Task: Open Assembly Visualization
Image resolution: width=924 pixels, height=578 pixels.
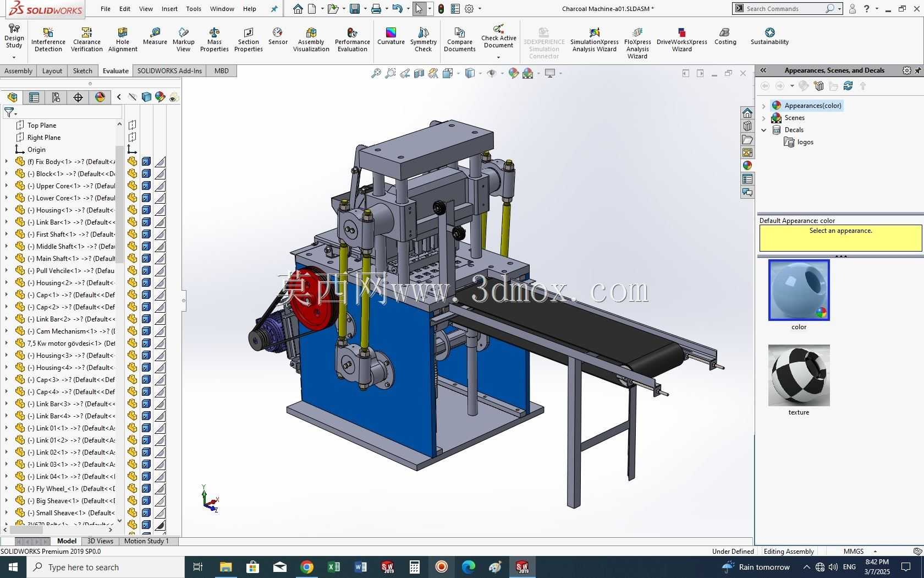Action: 311,40
